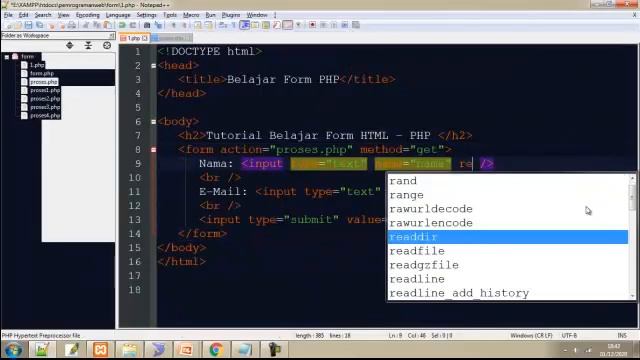Click the Redo toolbar icon
Screen dimensions: 640x360
(x=133, y=25)
